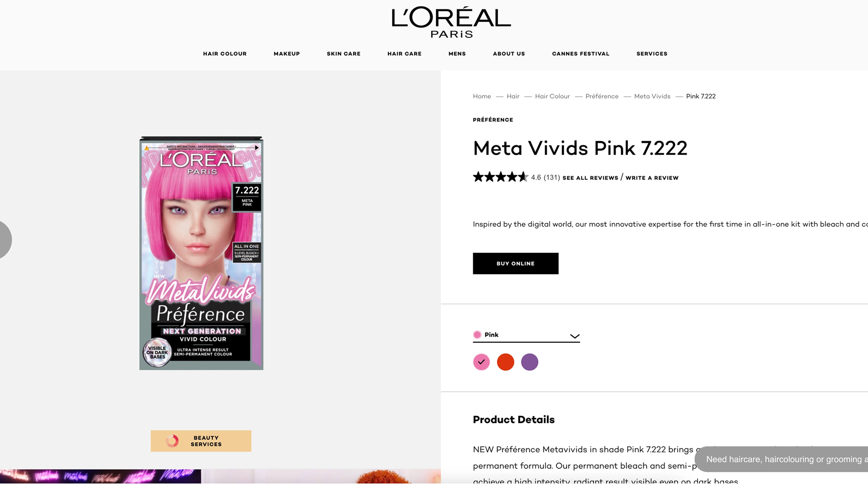The height and width of the screenshot is (489, 868).
Task: Expand the Pink shade dropdown chevron
Action: pos(575,336)
